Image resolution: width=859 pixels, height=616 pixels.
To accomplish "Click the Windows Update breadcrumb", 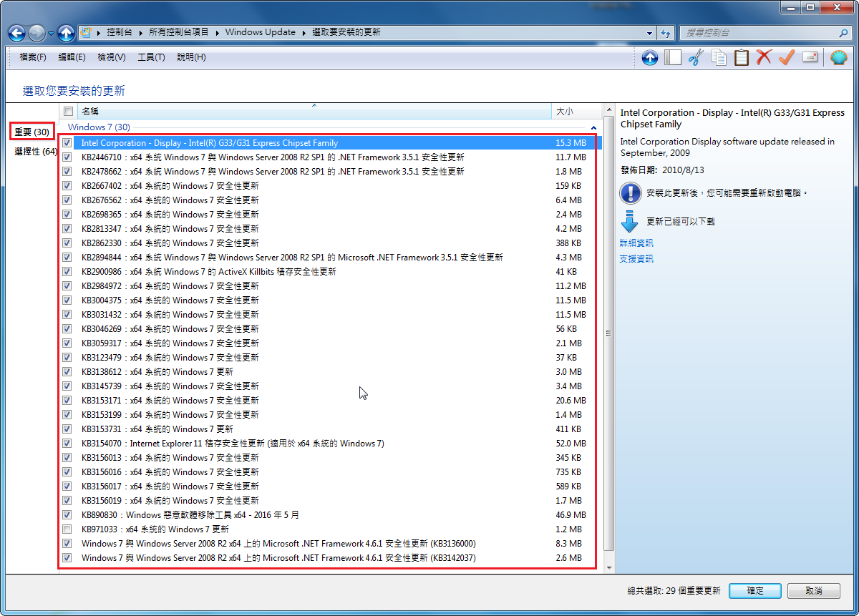I will 260,33.
